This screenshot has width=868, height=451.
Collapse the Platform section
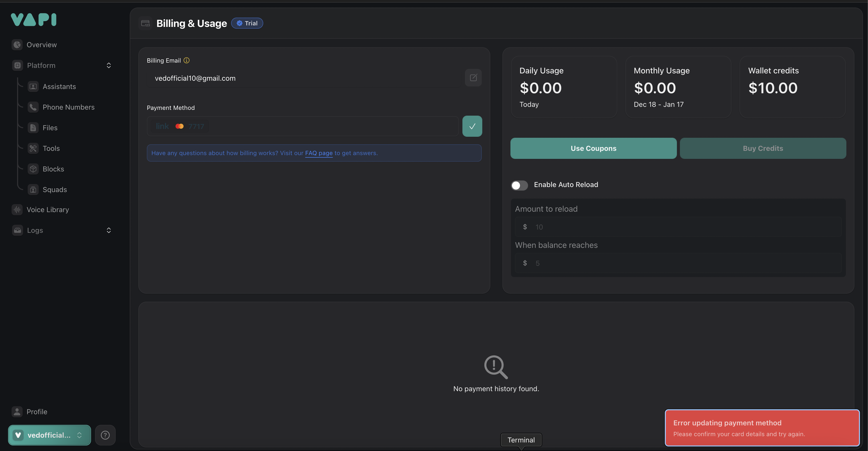point(109,65)
